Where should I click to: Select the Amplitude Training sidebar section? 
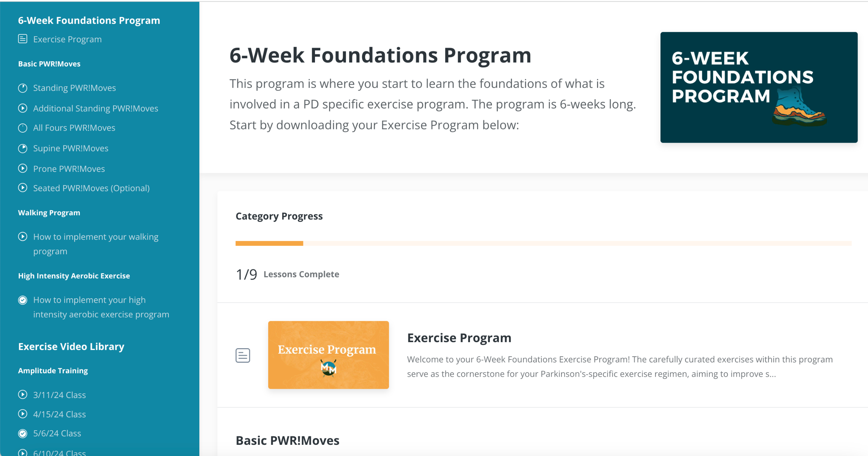[53, 371]
